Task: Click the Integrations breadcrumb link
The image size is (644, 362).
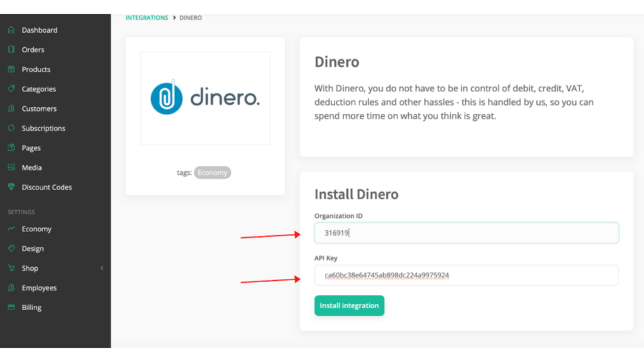Action: coord(147,18)
